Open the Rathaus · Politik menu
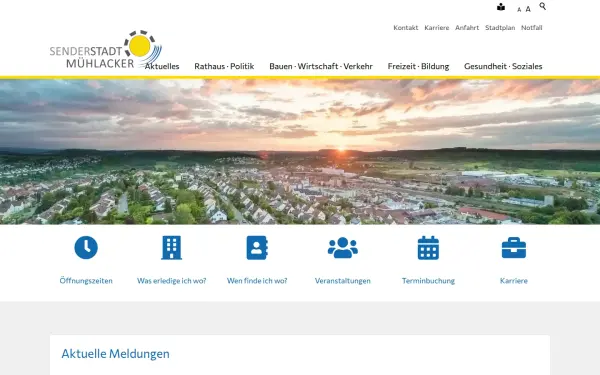This screenshot has height=375, width=600. 224,66
